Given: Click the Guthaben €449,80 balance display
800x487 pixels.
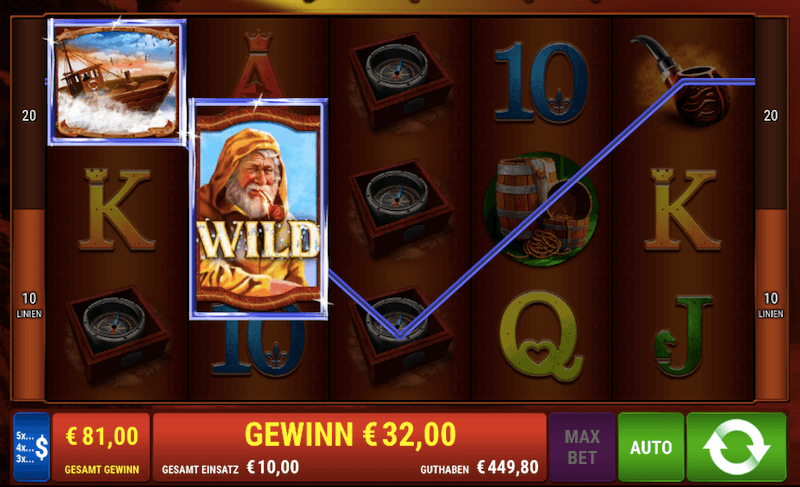Looking at the screenshot, I should point(479,468).
